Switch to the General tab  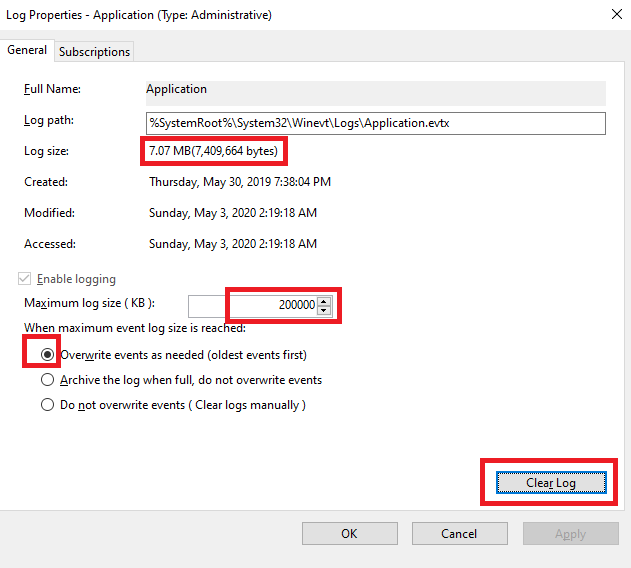[27, 50]
